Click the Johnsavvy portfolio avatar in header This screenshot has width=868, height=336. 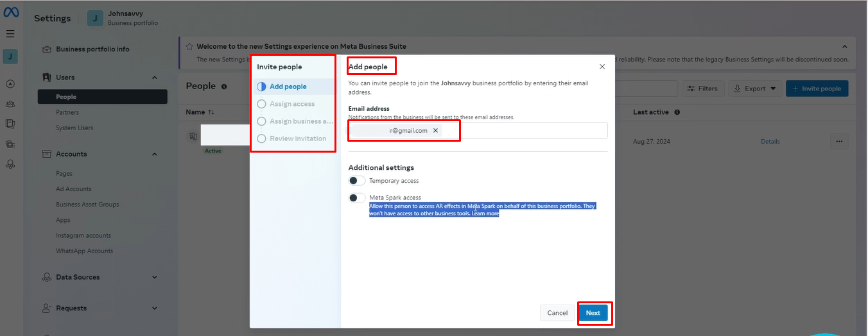pos(95,19)
